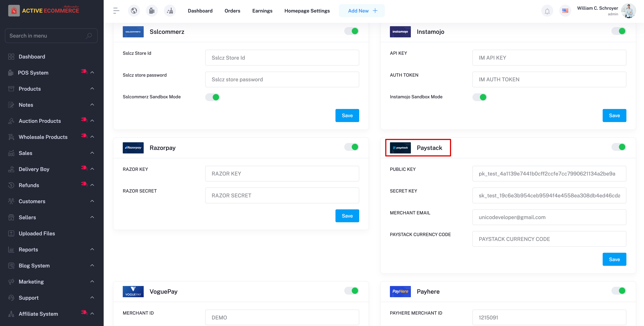Open Orders in the top navigation
Viewport: 644px width, 326px height.
(x=232, y=11)
